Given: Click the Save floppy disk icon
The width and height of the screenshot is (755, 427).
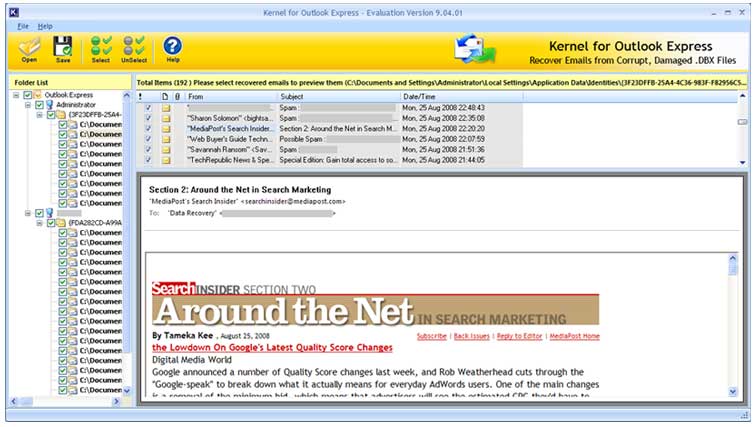Looking at the screenshot, I should point(63,49).
